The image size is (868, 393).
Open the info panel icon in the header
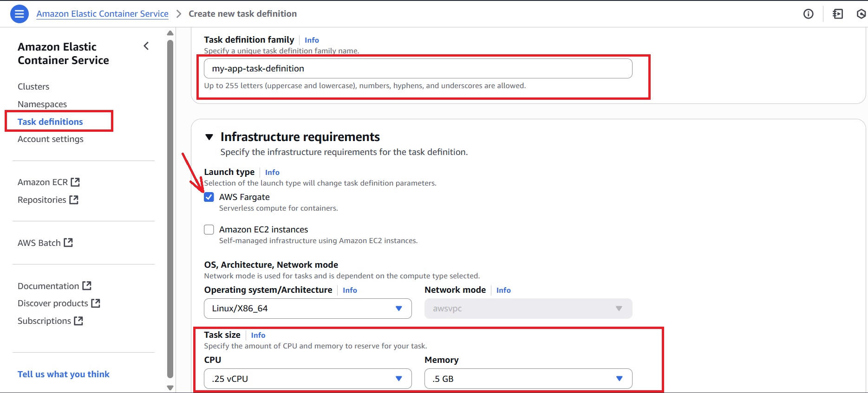coord(808,14)
